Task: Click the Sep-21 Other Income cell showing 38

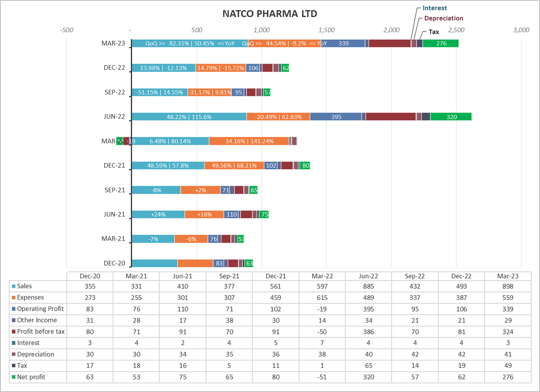Action: click(229, 320)
